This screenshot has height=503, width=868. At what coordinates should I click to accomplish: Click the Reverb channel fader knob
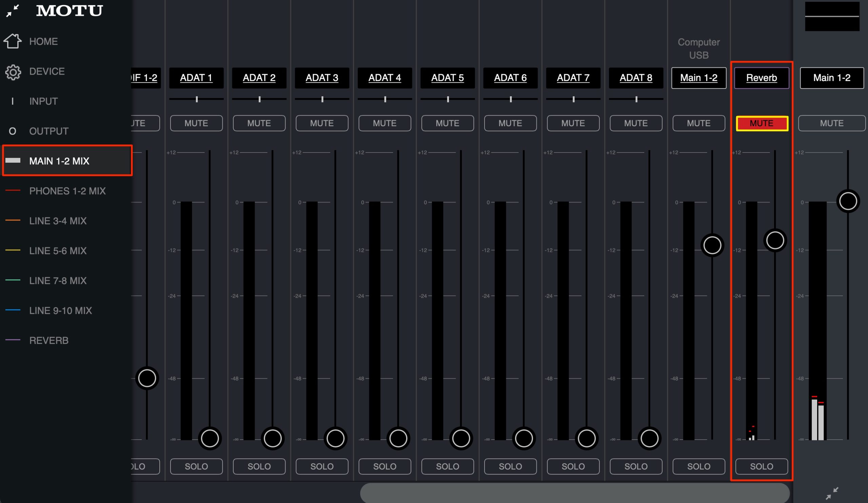(x=775, y=240)
